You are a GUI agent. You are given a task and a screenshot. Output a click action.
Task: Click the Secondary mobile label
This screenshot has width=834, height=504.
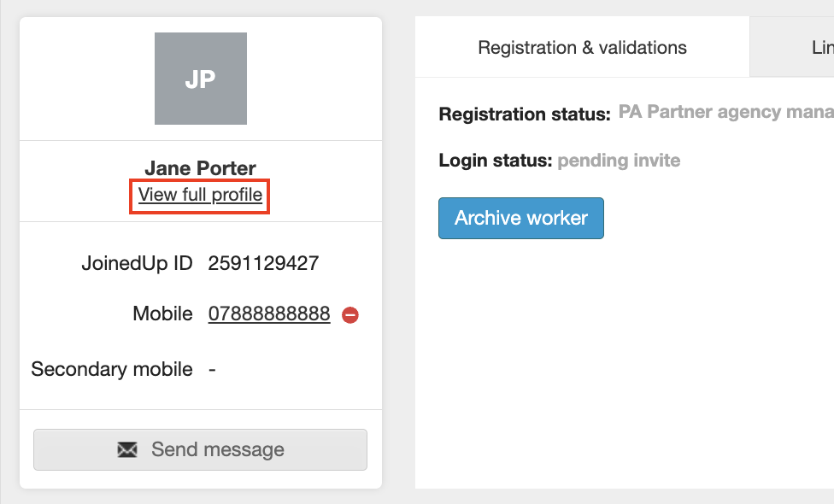point(112,370)
